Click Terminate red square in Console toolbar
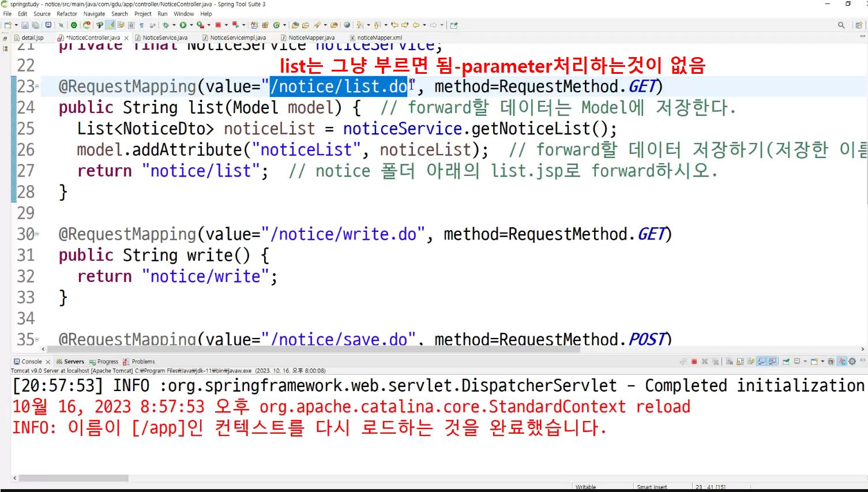This screenshot has height=492, width=868. (x=694, y=362)
